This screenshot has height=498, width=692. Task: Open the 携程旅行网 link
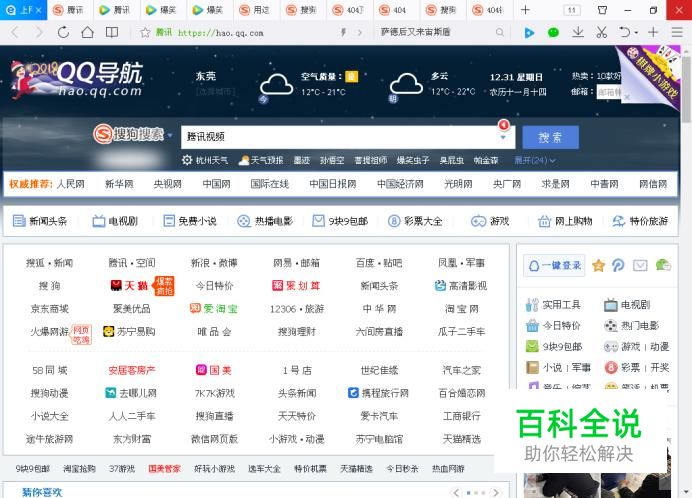pos(379,393)
